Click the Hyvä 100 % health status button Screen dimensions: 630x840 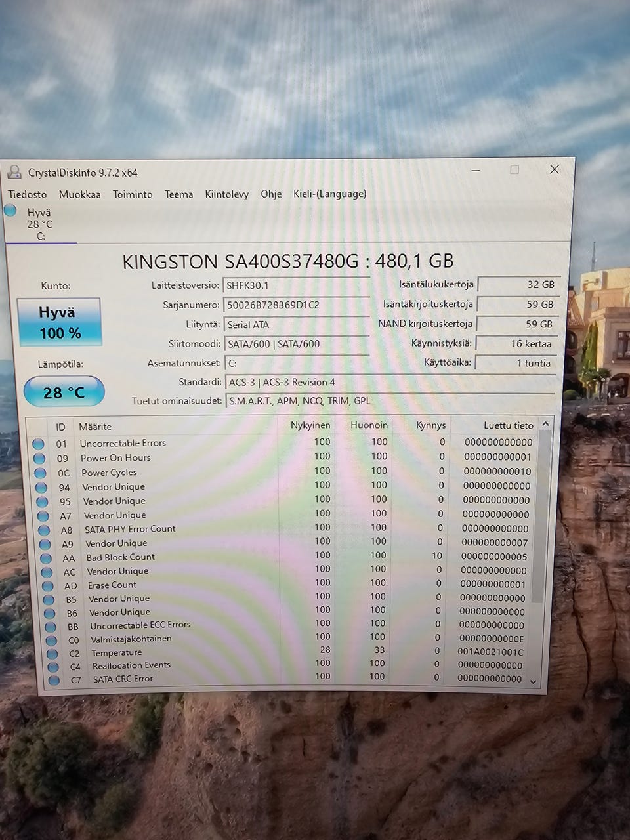(x=60, y=322)
